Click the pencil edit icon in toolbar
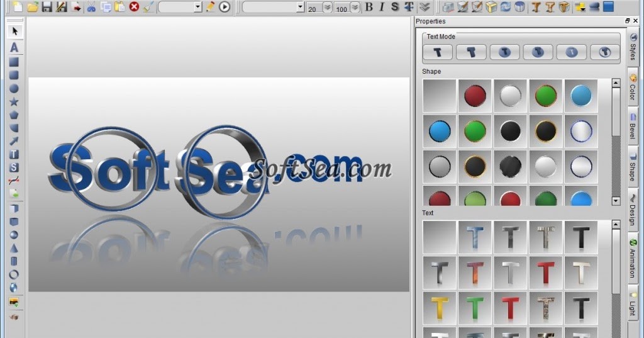Image resolution: width=644 pixels, height=338 pixels. click(x=210, y=6)
